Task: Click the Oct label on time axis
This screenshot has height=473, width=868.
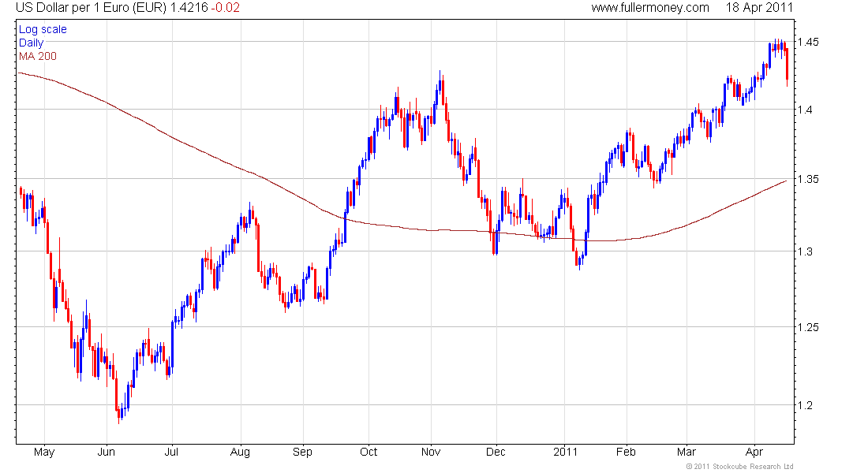Action: 369,452
